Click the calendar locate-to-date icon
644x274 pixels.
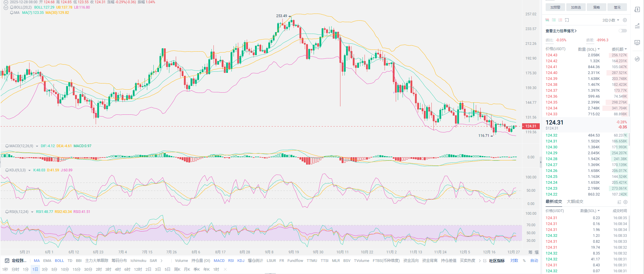click(x=7, y=261)
